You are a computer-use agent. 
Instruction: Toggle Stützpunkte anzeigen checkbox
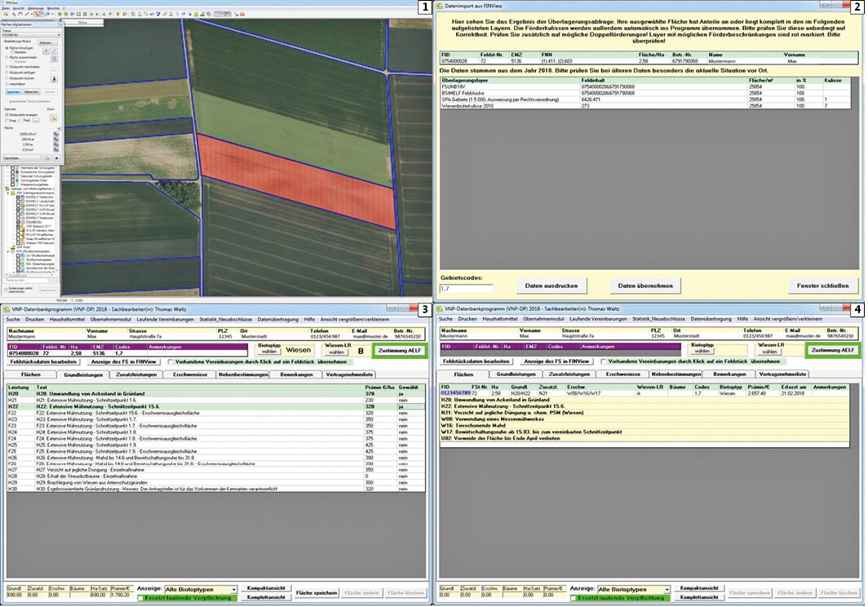pos(6,115)
